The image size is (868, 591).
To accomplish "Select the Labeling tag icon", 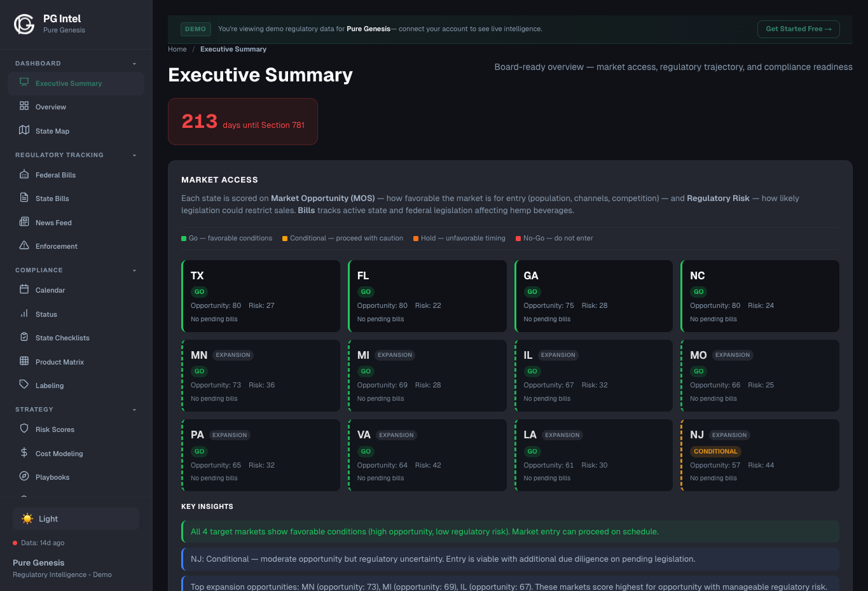I will pos(23,385).
